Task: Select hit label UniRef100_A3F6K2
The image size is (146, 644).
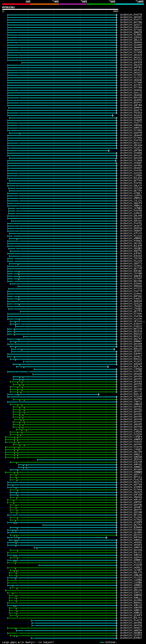Action: click(131, 254)
